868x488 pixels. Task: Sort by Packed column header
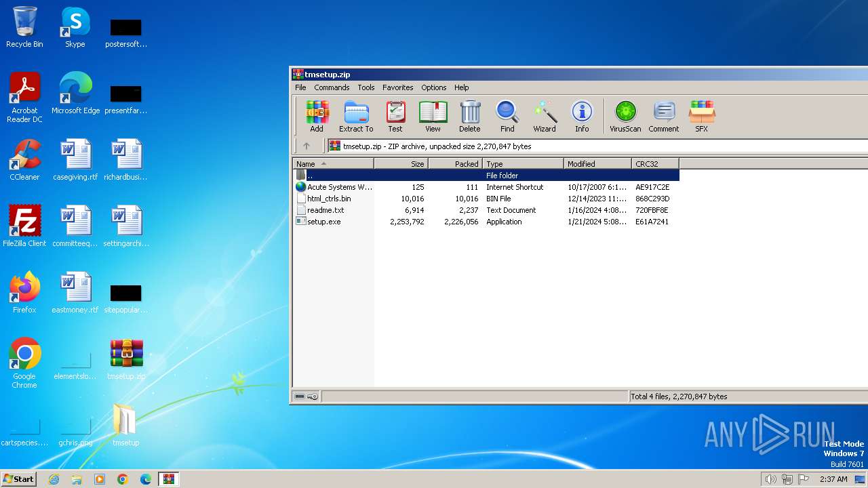[x=455, y=164]
